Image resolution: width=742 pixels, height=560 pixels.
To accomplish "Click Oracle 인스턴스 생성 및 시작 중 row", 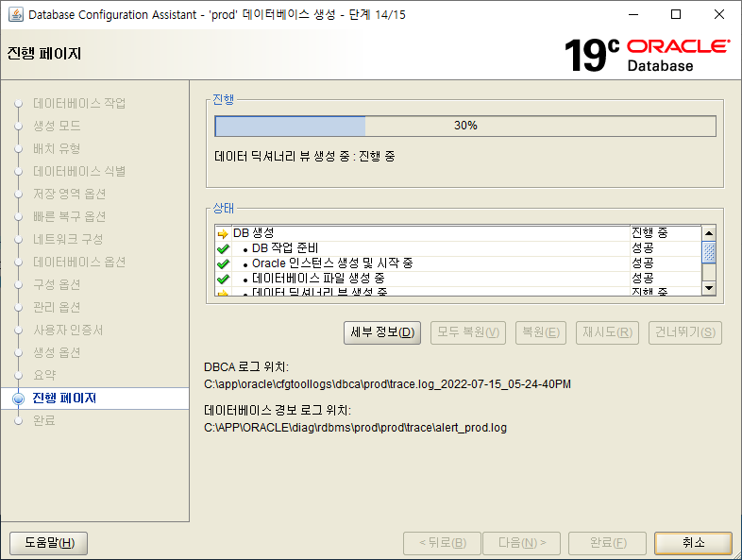I will tap(458, 263).
